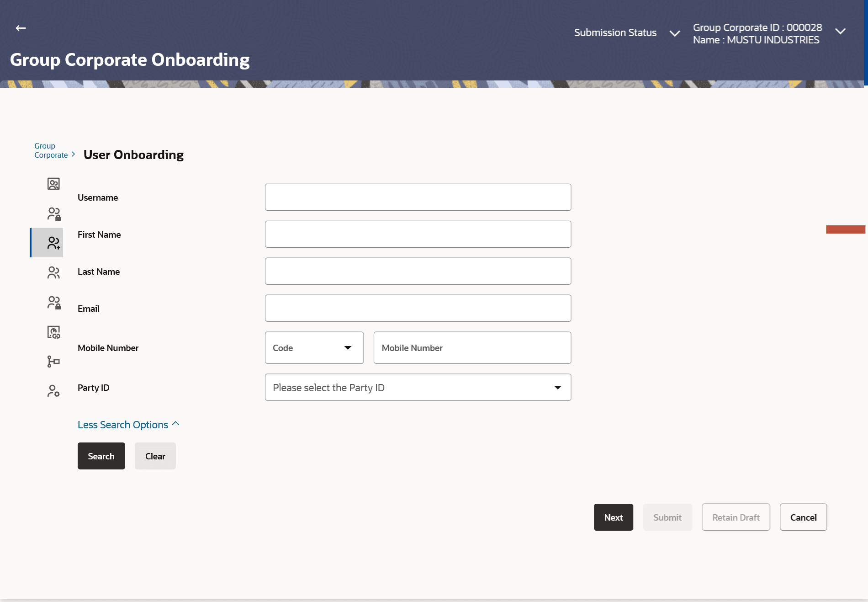The height and width of the screenshot is (602, 868).
Task: Click the Next button
Action: [614, 517]
